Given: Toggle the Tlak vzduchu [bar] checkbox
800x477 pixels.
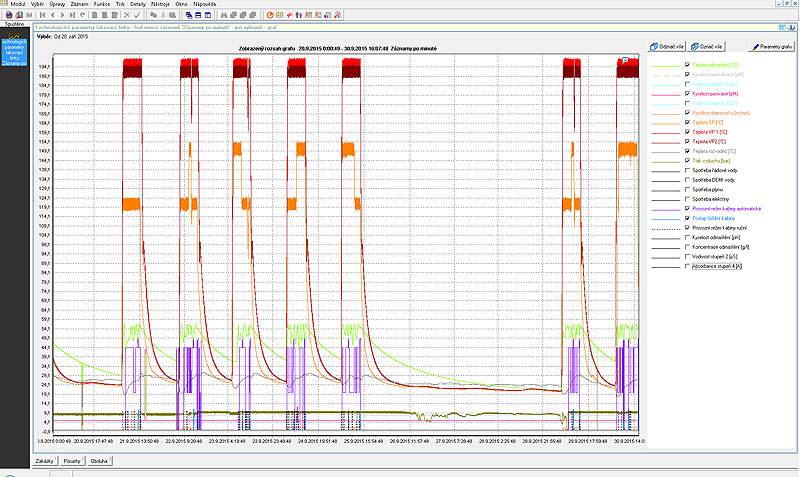Looking at the screenshot, I should coord(686,160).
